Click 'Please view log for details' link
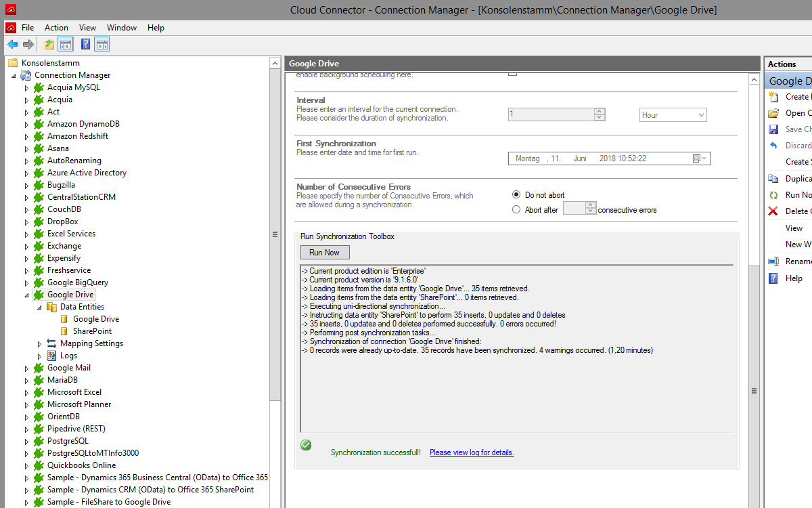The height and width of the screenshot is (508, 812). pyautogui.click(x=472, y=452)
